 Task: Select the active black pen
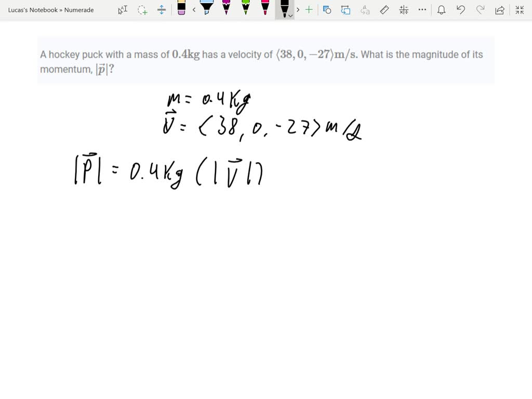[x=284, y=8]
